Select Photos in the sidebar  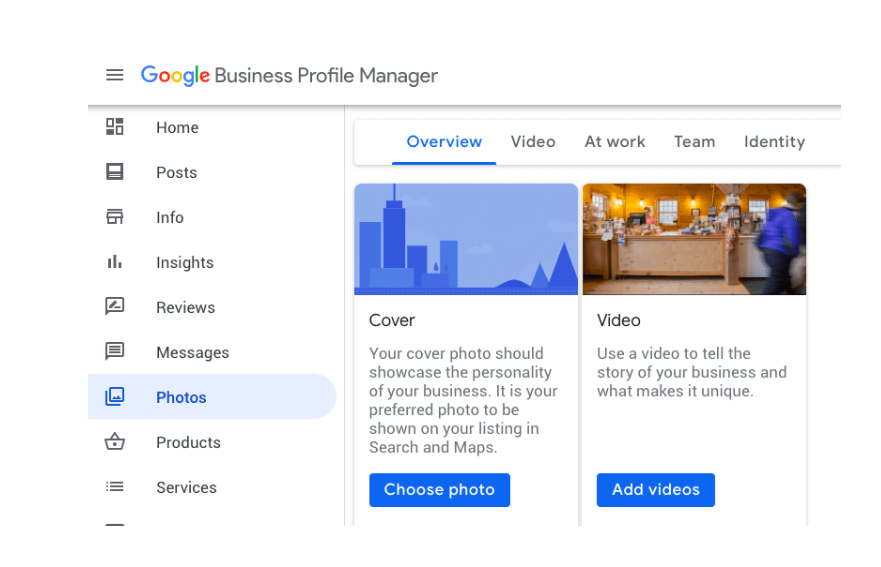(x=212, y=397)
